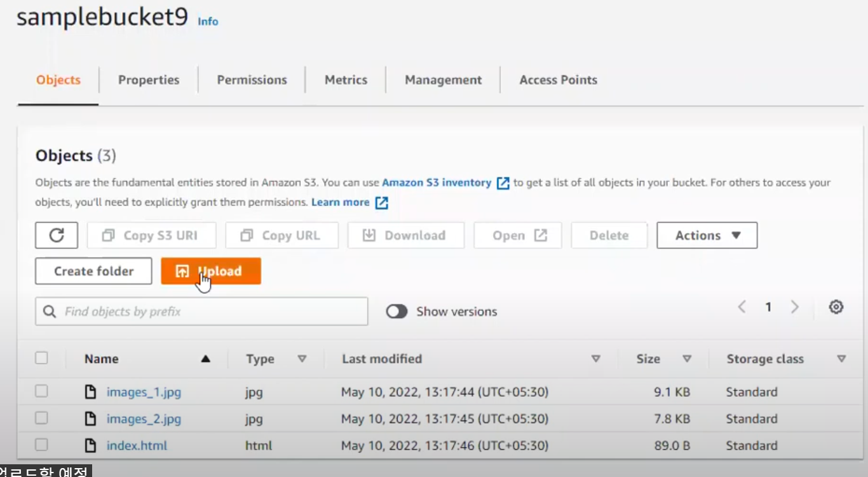Open the images_1.jpg object link
Screen dimensions: 868x477
coord(144,392)
